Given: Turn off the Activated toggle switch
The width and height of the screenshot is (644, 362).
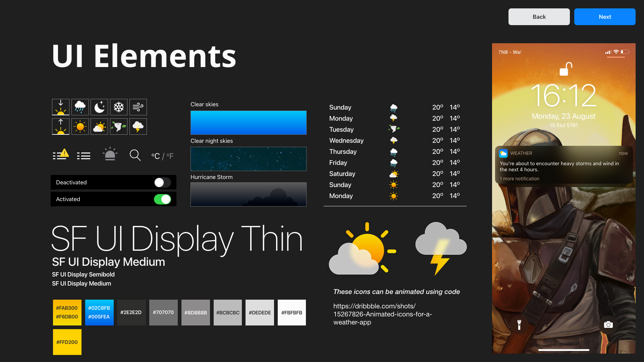Looking at the screenshot, I should [x=162, y=199].
